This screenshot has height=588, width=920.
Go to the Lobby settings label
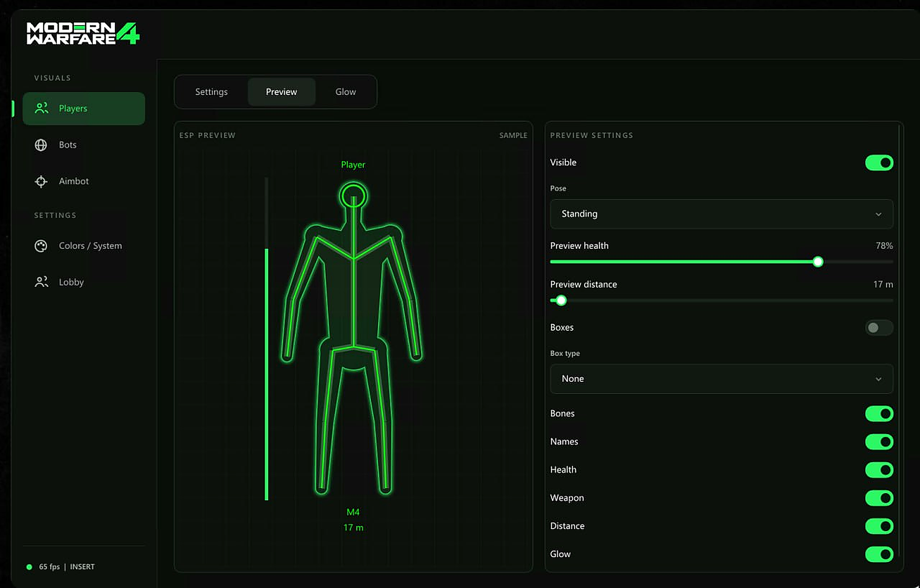point(71,282)
